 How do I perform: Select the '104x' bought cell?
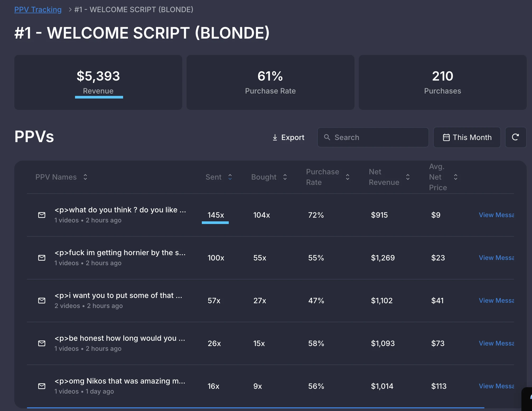click(262, 215)
